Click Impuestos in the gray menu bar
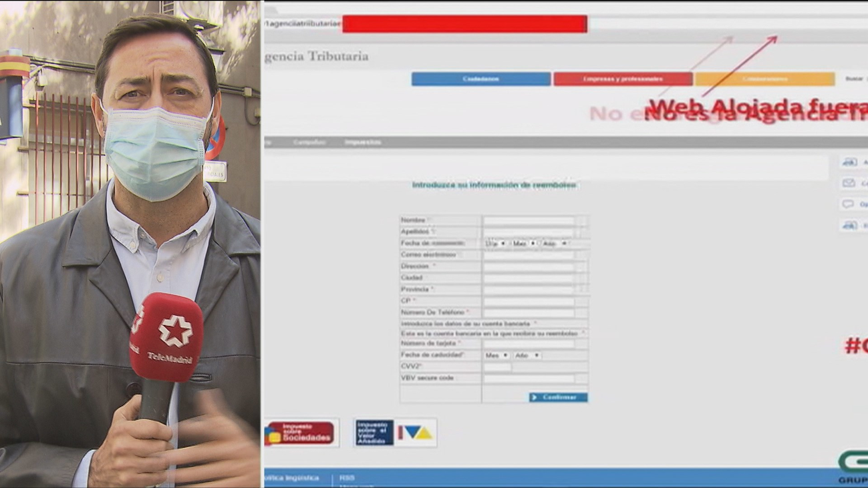Viewport: 868px width, 488px height. click(363, 142)
